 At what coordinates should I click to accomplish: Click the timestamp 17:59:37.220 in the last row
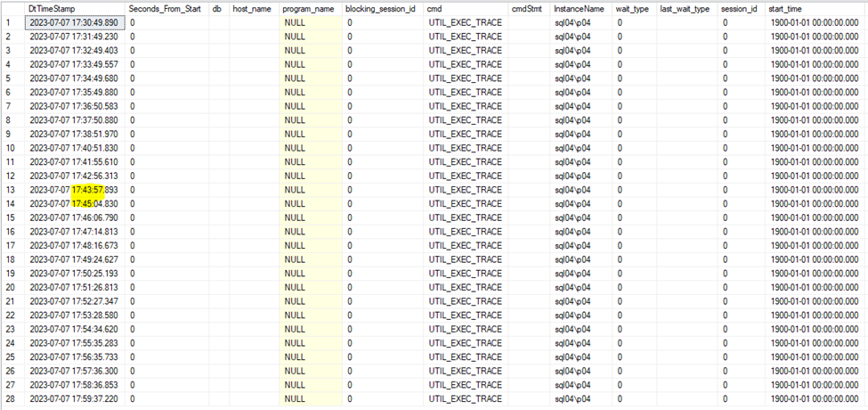(x=73, y=398)
